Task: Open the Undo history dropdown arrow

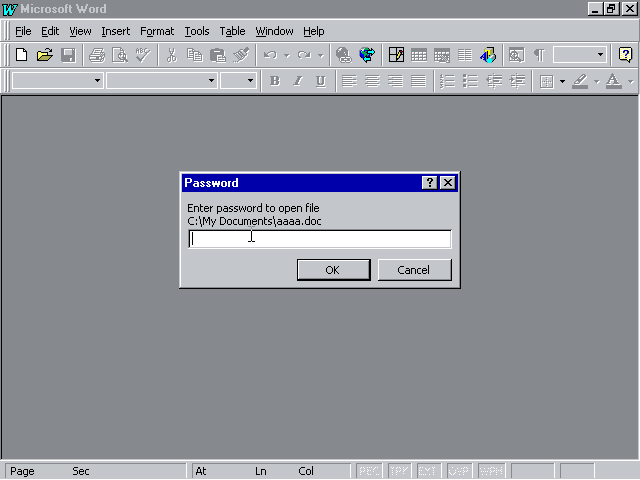Action: pyautogui.click(x=287, y=55)
